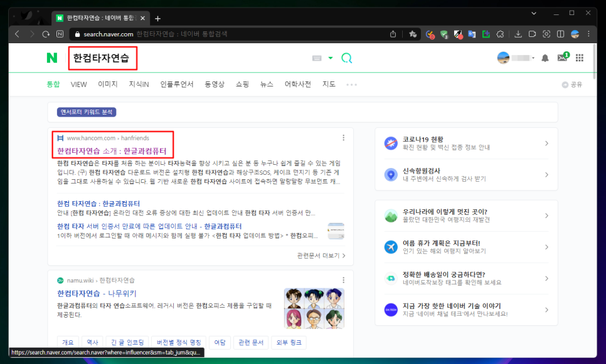Click the 엔서포터 키워드 분석 button
606x364 pixels.
pos(87,112)
